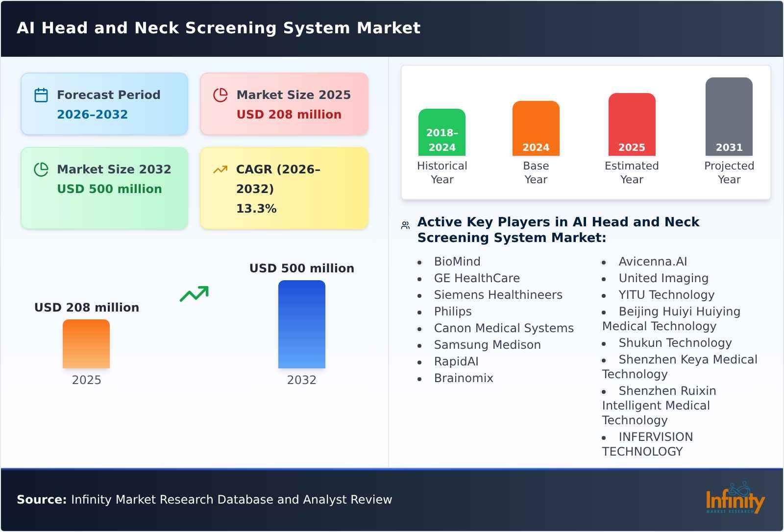Click 'Samsung Medison' in the list
The image size is (784, 532).
488,345
